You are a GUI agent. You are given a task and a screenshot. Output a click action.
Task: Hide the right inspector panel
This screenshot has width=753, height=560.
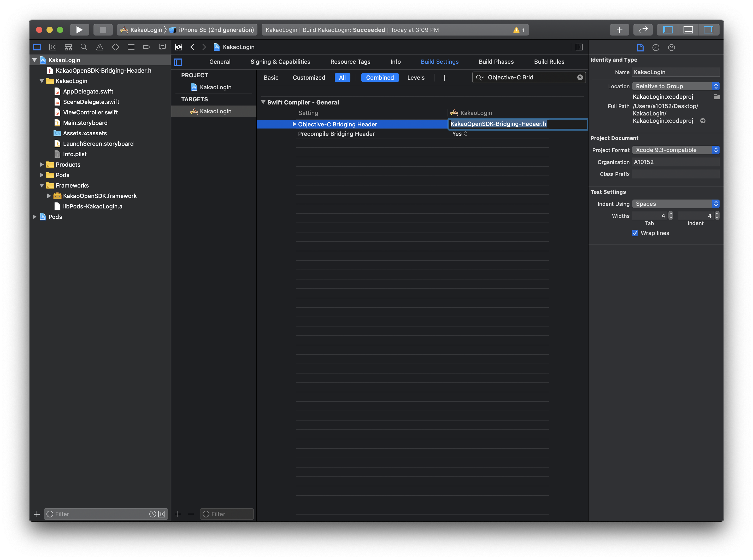(x=708, y=30)
